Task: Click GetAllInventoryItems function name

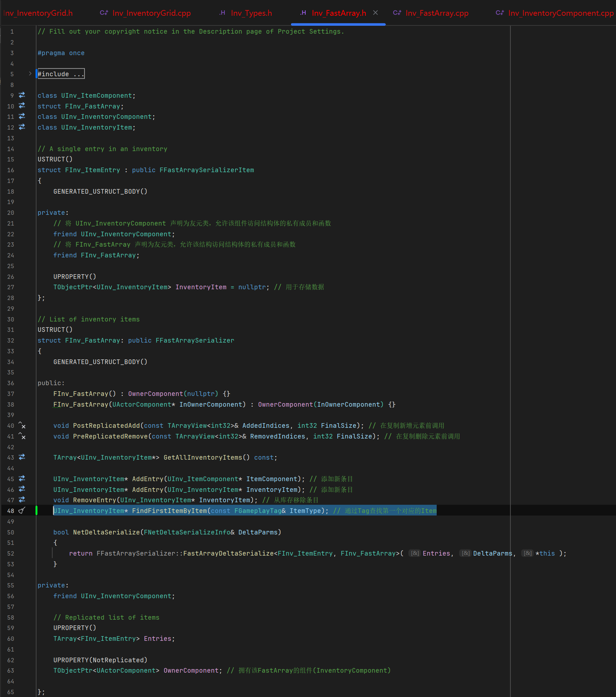Action: tap(203, 458)
